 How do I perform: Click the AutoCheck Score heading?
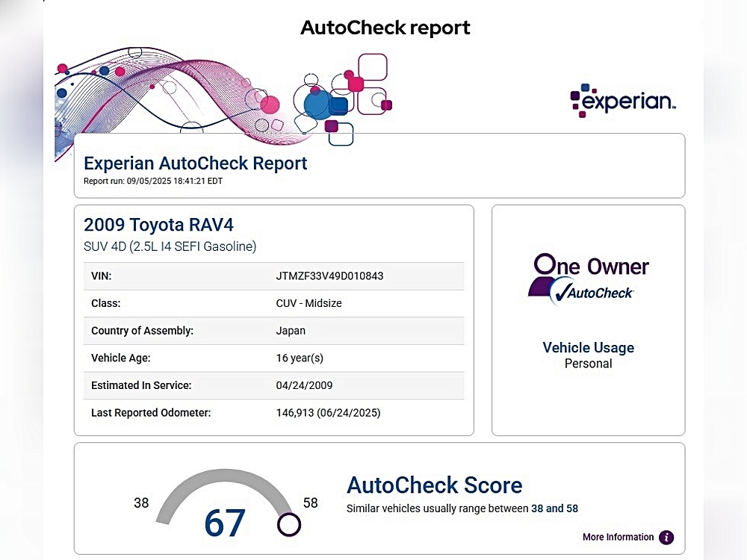point(434,485)
